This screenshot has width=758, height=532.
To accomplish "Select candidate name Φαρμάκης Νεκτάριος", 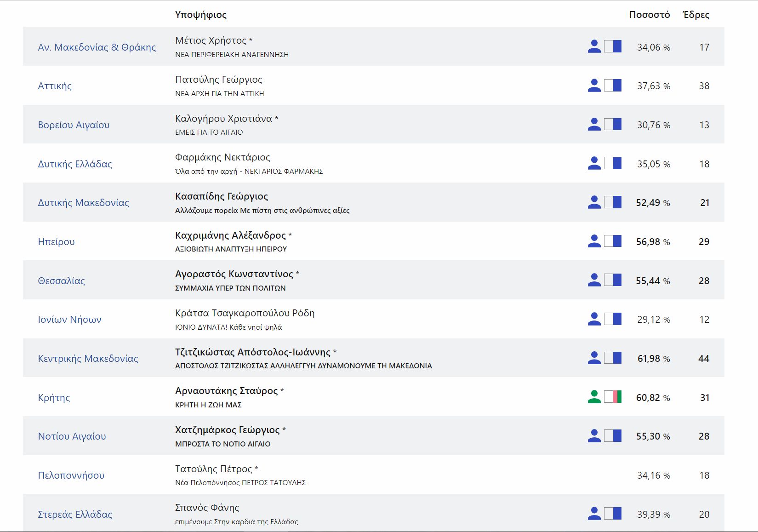I will tap(222, 157).
